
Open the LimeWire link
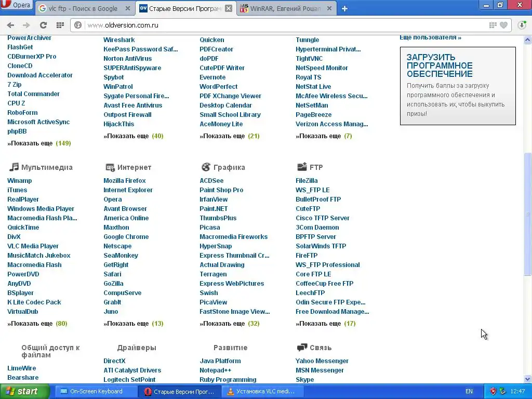click(22, 368)
